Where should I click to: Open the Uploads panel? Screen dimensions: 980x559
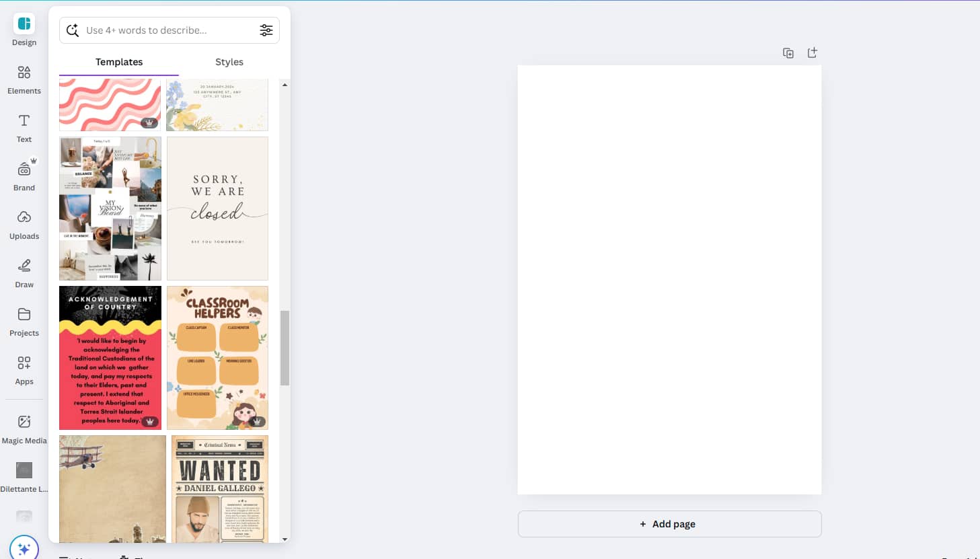coord(24,225)
